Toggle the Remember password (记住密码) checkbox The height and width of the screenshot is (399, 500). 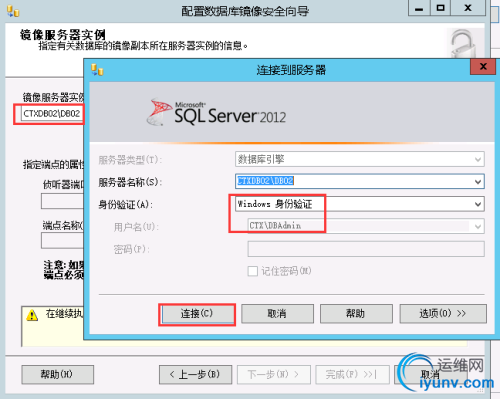[253, 271]
